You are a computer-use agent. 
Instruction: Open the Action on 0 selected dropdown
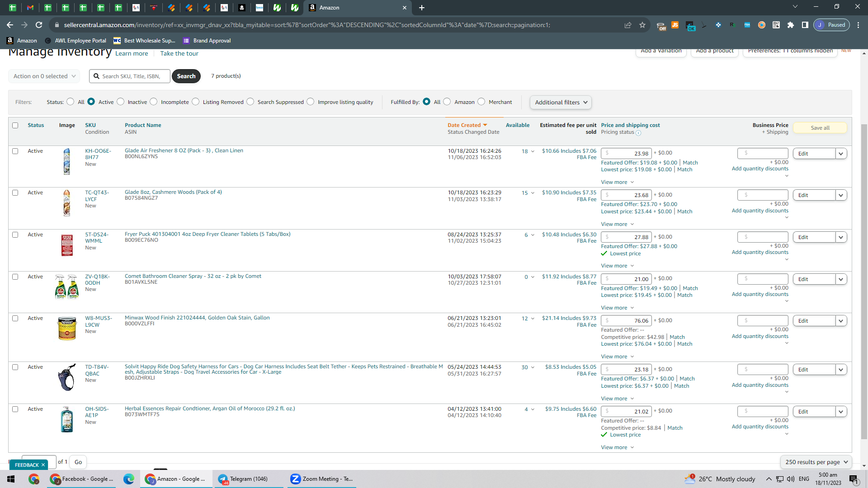[x=44, y=76]
